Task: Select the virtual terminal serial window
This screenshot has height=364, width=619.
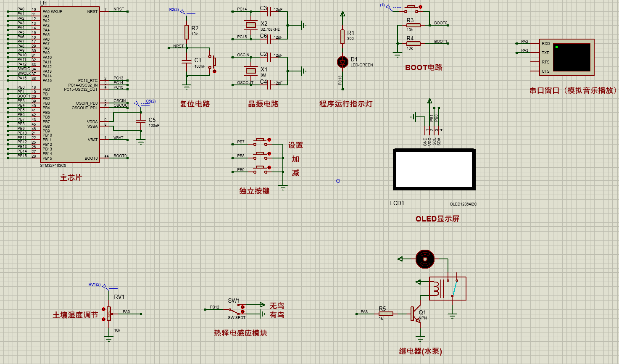Action: coord(566,58)
